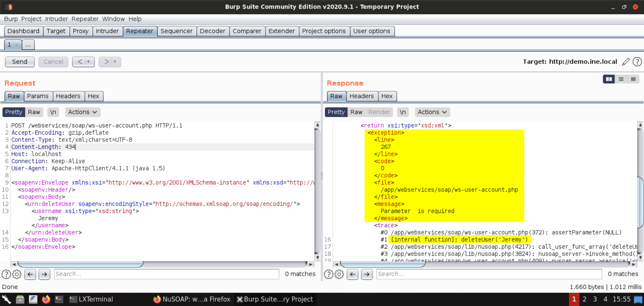
Task: Click the response search input field
Action: point(489,274)
